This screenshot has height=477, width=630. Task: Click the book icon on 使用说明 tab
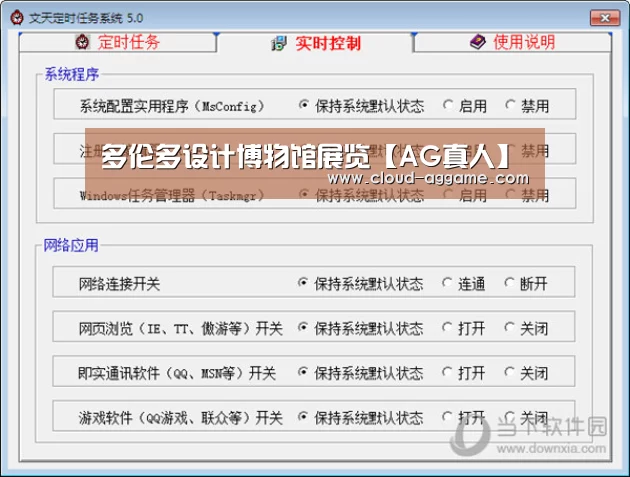click(x=478, y=42)
